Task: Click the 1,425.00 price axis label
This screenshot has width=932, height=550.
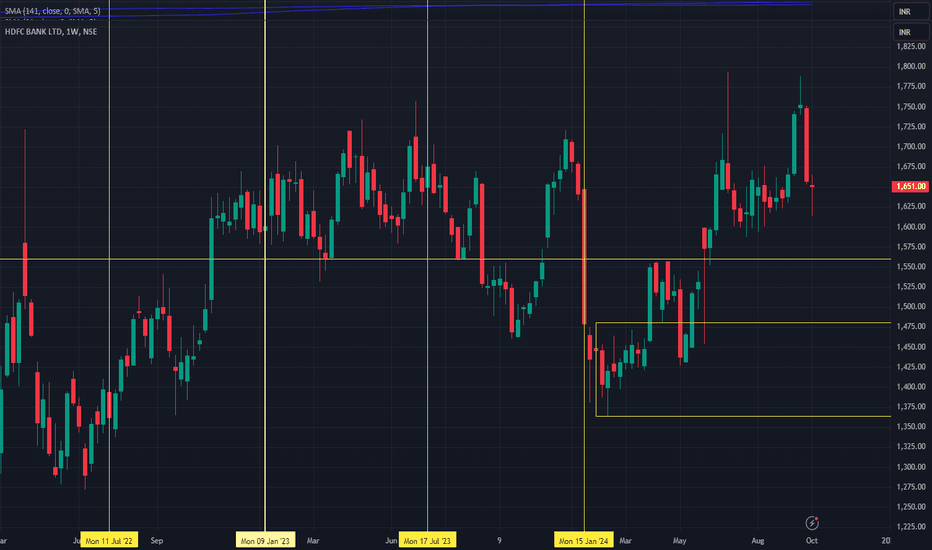Action: point(911,367)
